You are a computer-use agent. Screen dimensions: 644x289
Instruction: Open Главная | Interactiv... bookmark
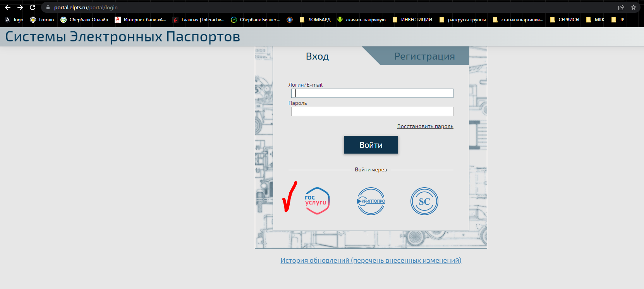pos(199,20)
